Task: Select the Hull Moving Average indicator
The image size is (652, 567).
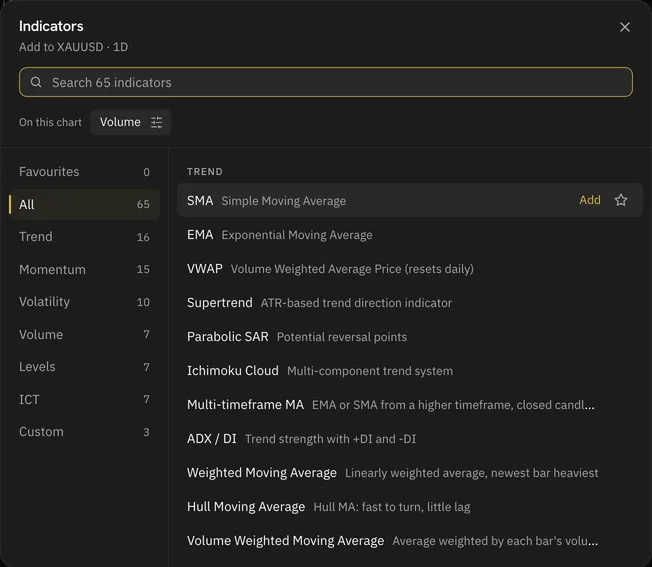Action: pos(410,507)
